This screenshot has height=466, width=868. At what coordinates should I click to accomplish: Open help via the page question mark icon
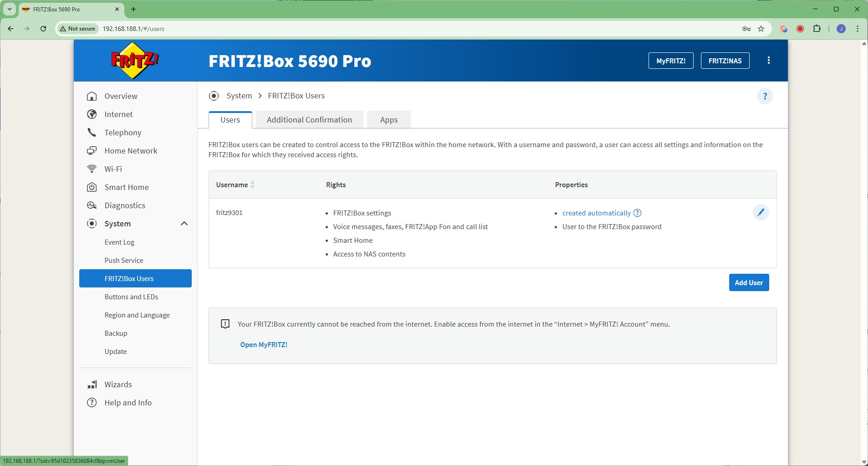coord(765,96)
